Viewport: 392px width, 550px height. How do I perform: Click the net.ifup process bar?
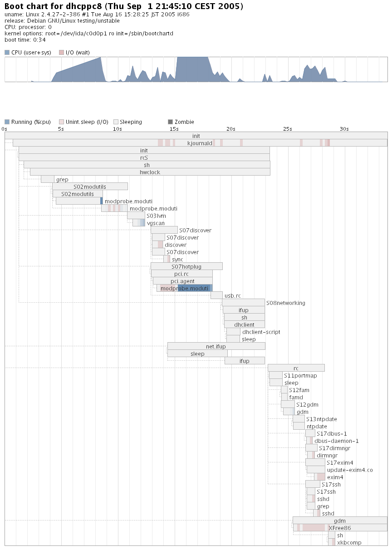point(216,346)
